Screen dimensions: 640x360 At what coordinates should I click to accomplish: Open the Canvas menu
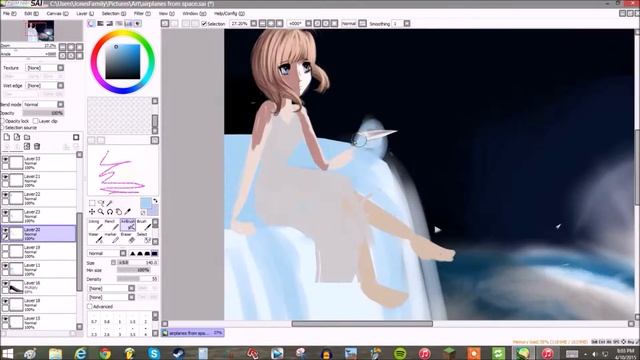click(x=57, y=13)
